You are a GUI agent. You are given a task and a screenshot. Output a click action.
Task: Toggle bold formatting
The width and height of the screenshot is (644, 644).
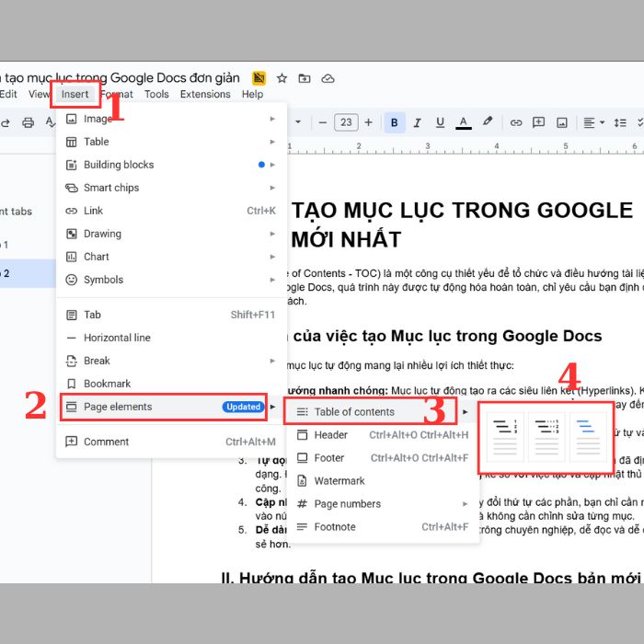(x=395, y=122)
